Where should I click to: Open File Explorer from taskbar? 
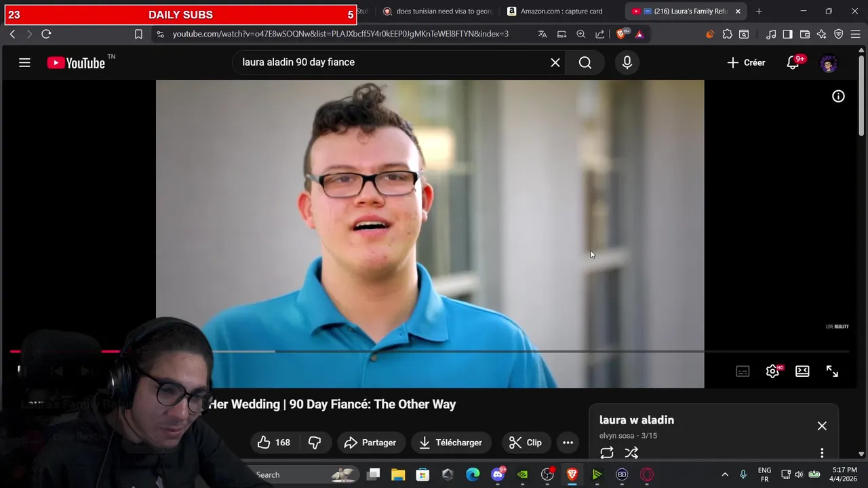point(398,474)
